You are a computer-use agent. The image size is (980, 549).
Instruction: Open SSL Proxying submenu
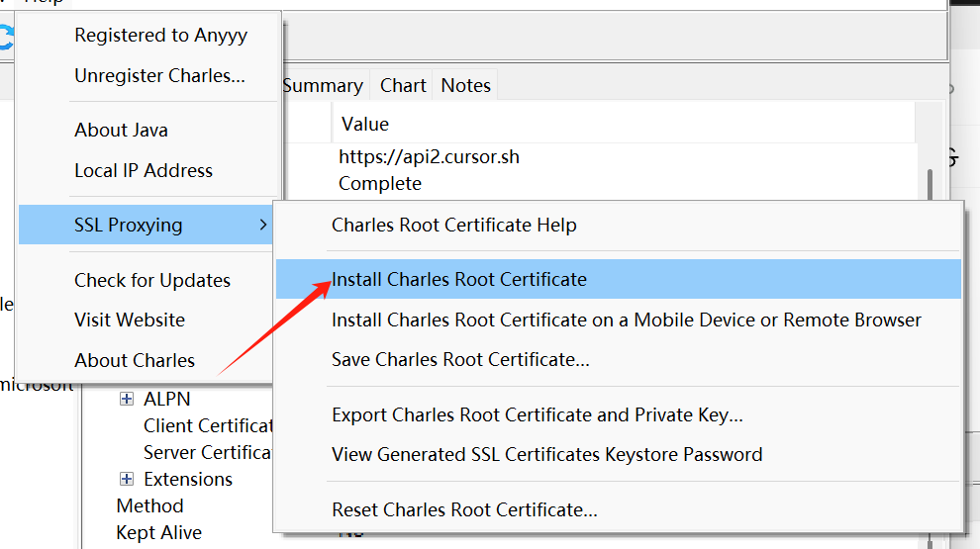click(x=147, y=225)
